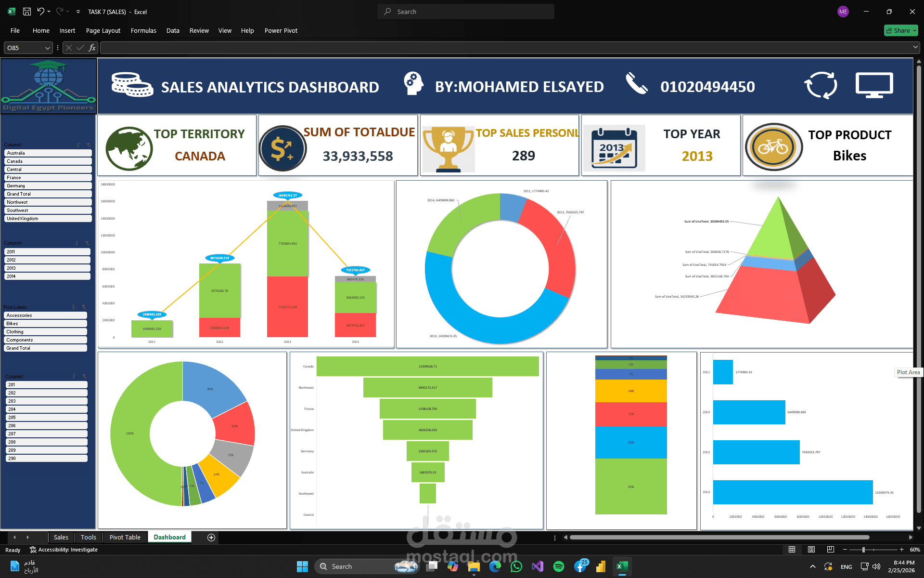Enable multi-select on Row Labels slicer

74,307
